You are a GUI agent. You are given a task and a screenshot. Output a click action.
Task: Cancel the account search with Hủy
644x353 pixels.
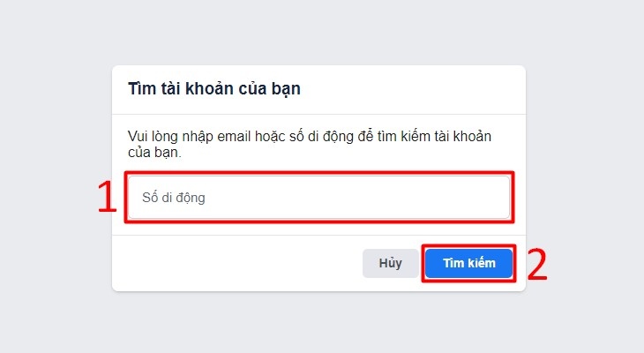(390, 263)
